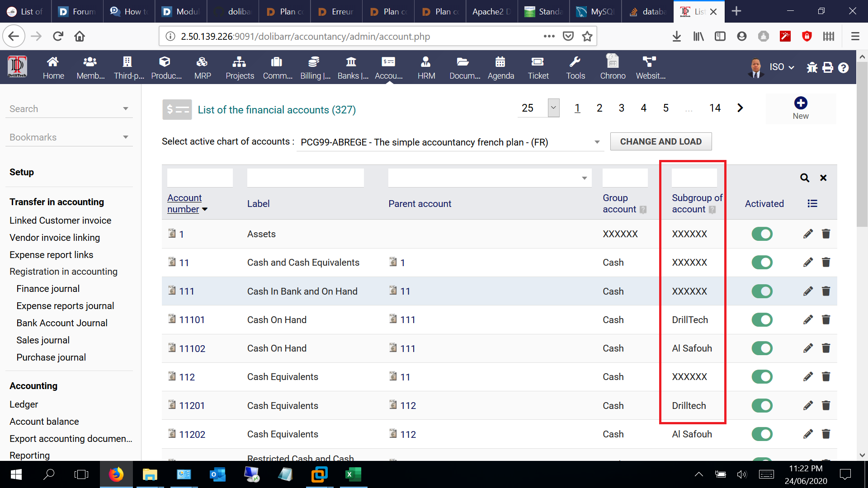Deactivate the Assets account toggle

[x=762, y=234]
